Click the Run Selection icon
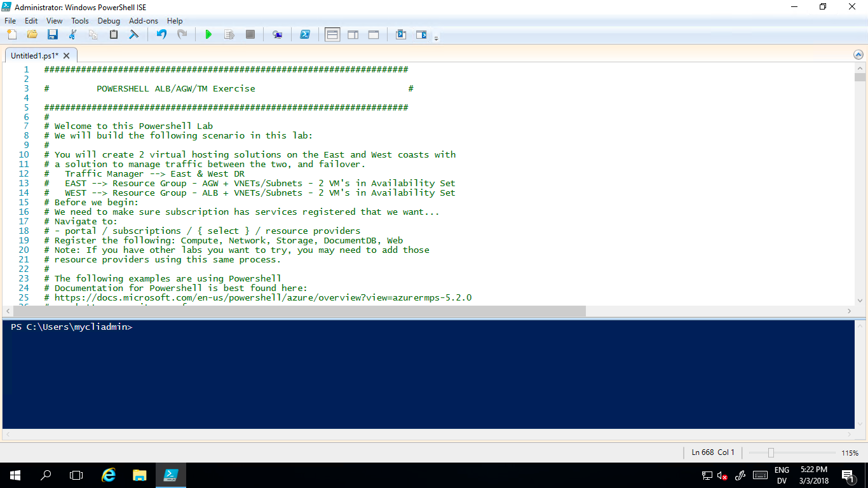Viewport: 868px width, 488px height. pos(229,34)
